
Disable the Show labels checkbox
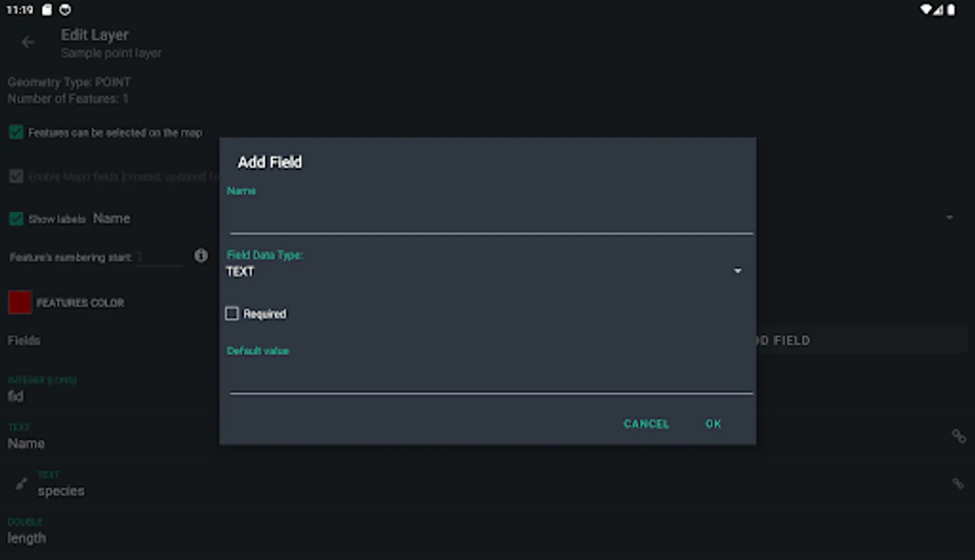point(16,218)
